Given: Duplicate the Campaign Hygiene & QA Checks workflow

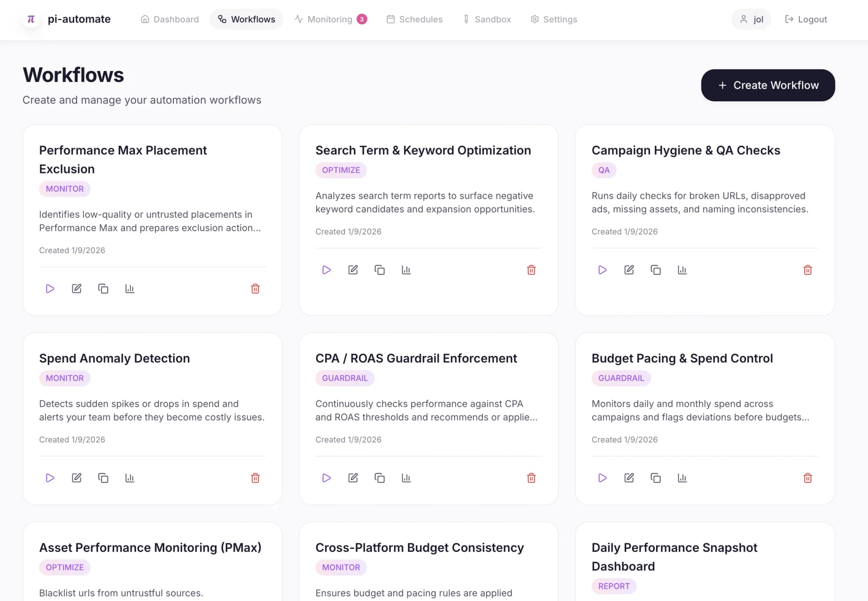Looking at the screenshot, I should point(656,270).
